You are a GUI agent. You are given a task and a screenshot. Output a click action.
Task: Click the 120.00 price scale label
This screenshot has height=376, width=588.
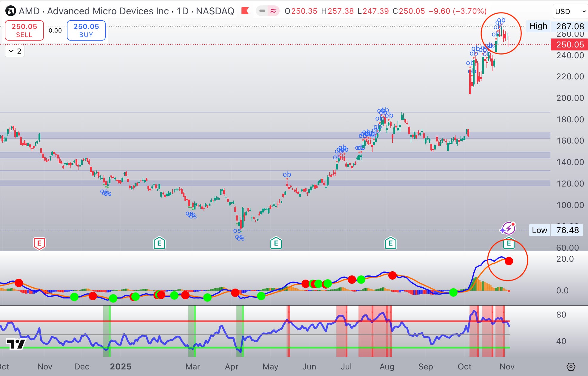tap(570, 184)
